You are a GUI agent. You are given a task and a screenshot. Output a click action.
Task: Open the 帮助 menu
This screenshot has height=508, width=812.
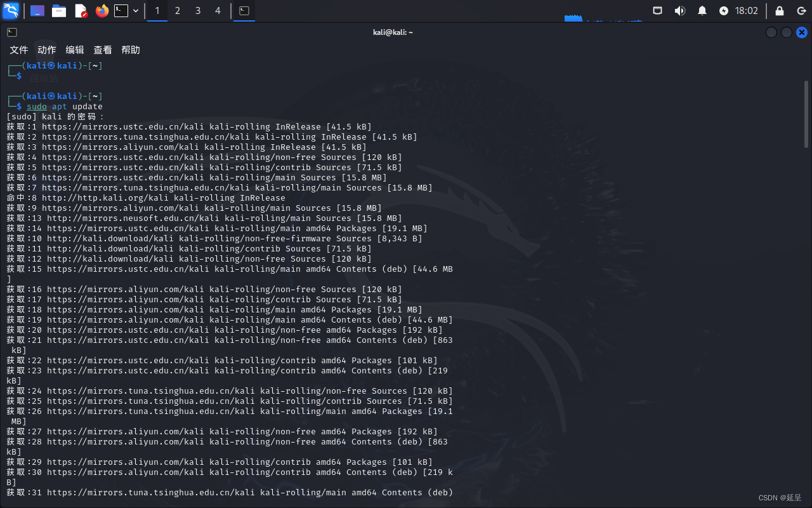tap(131, 50)
